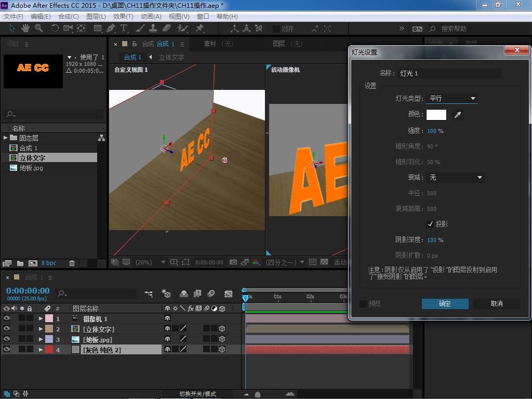The width and height of the screenshot is (532, 399).
Task: Select the Zoom magnifier tool
Action: coord(38,29)
